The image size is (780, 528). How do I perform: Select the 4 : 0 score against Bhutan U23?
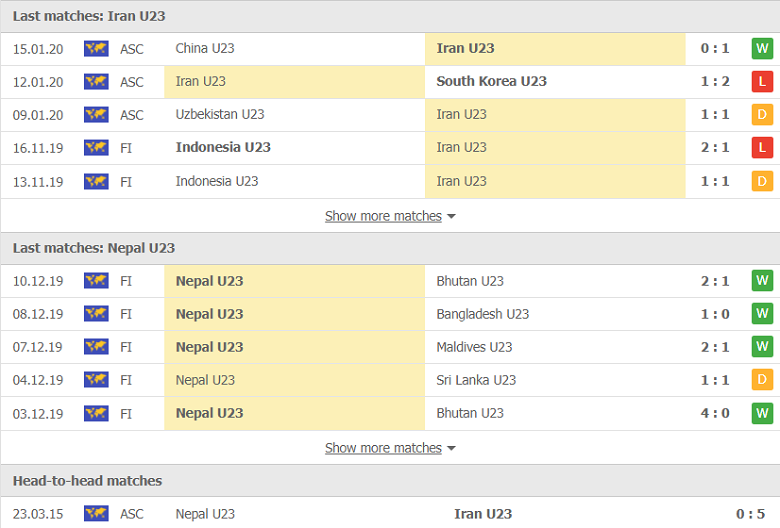coord(715,413)
